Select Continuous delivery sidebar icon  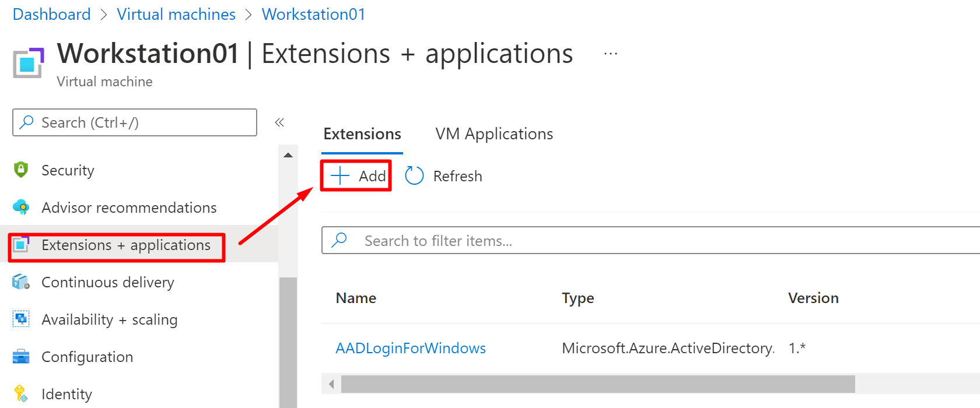tap(21, 282)
